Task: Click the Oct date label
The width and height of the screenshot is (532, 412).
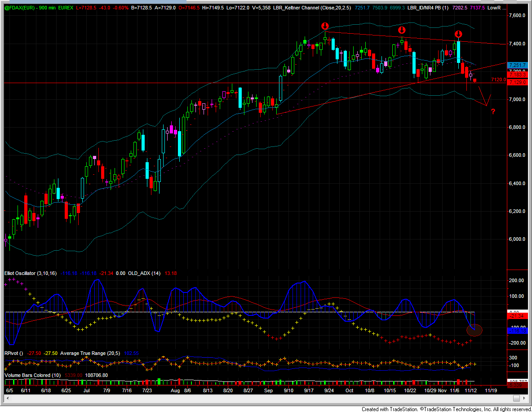Action: coord(350,390)
